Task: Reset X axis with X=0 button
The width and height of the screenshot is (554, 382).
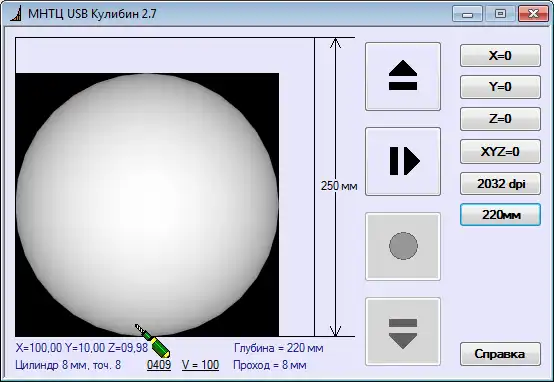Action: pos(500,55)
